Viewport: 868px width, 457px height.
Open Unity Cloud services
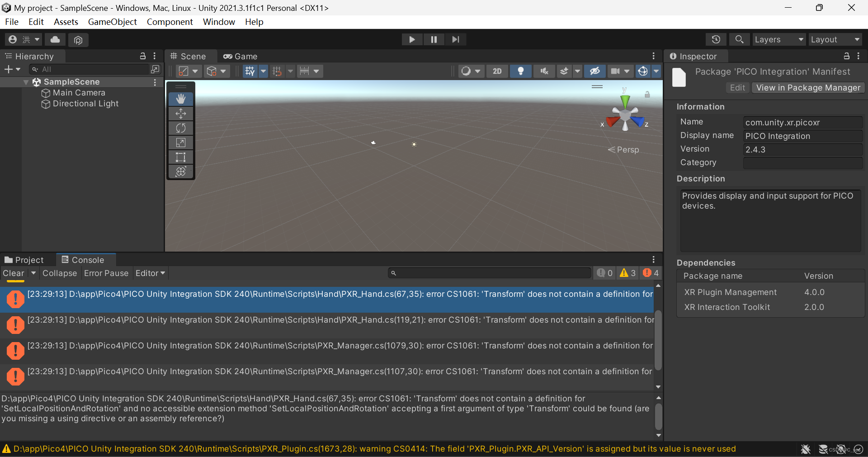(55, 40)
